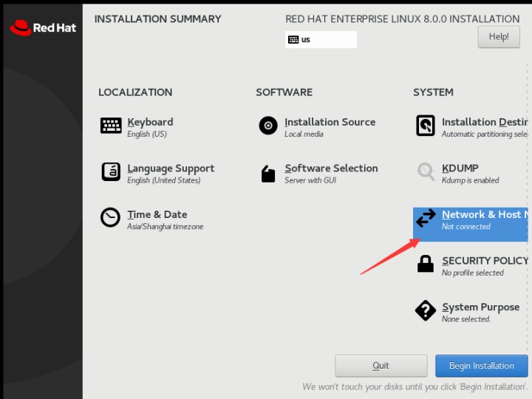This screenshot has height=399, width=532.
Task: Open Installation Source settings
Action: (x=330, y=122)
